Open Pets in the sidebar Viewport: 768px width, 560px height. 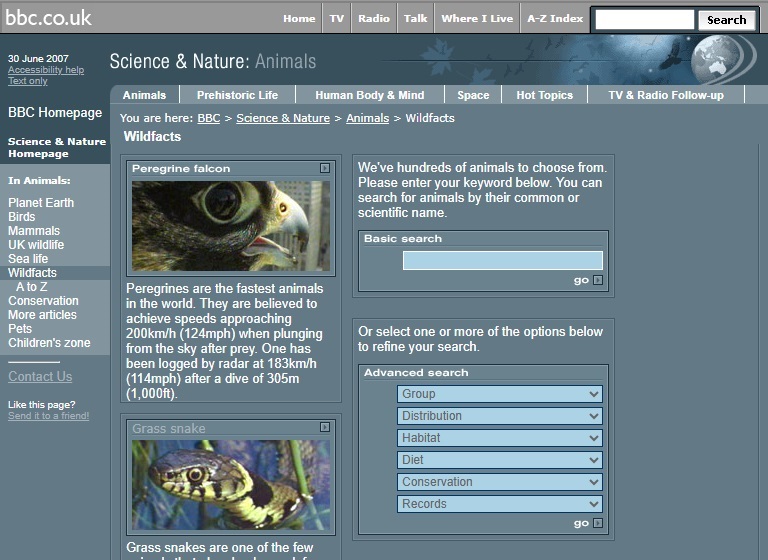(x=20, y=329)
